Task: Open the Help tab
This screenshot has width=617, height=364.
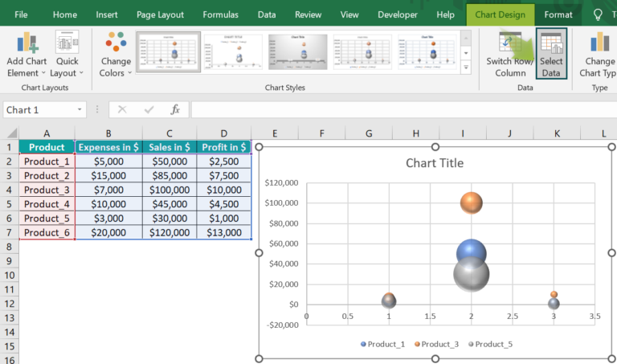Action: 445,14
